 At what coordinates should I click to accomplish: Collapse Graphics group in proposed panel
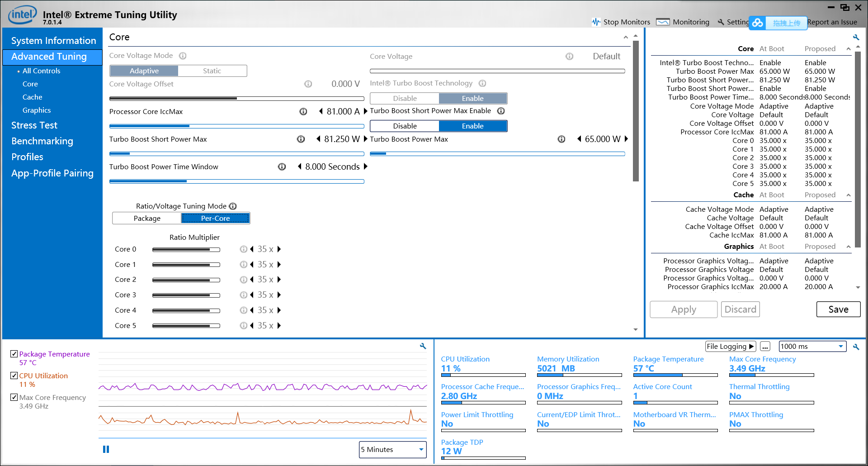848,247
